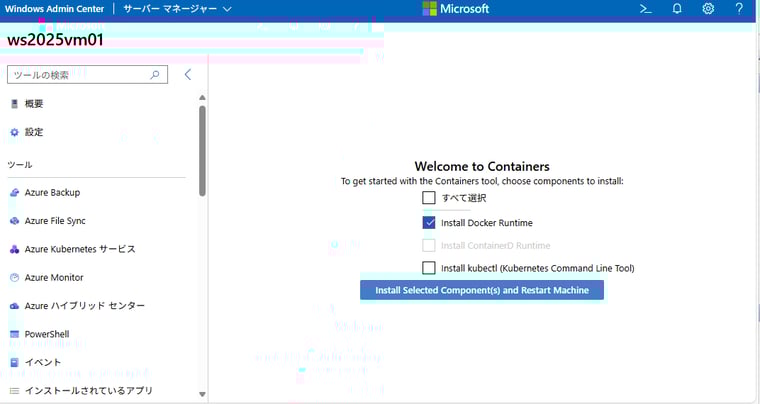Click the ws2025vm01 server name
This screenshot has width=760, height=404.
click(55, 40)
